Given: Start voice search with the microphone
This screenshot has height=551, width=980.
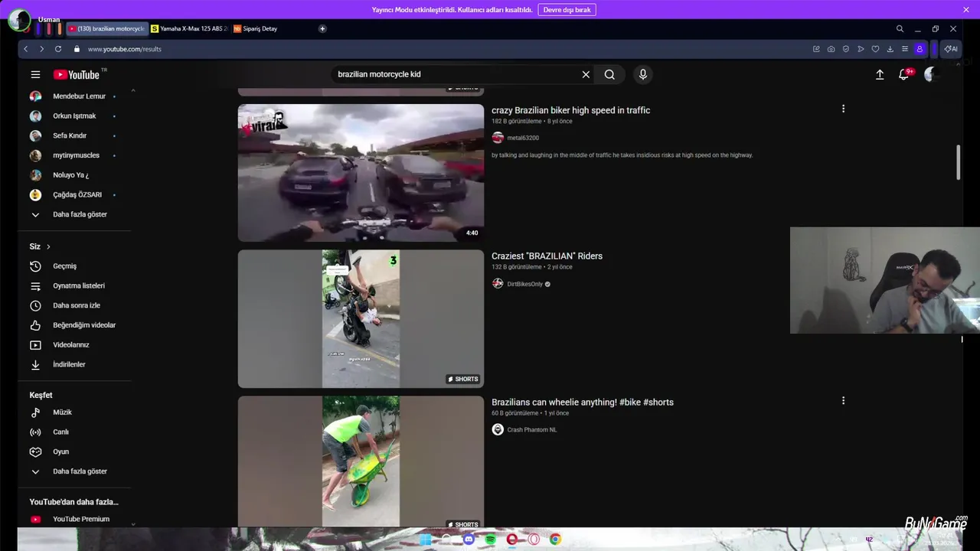Looking at the screenshot, I should tap(643, 74).
